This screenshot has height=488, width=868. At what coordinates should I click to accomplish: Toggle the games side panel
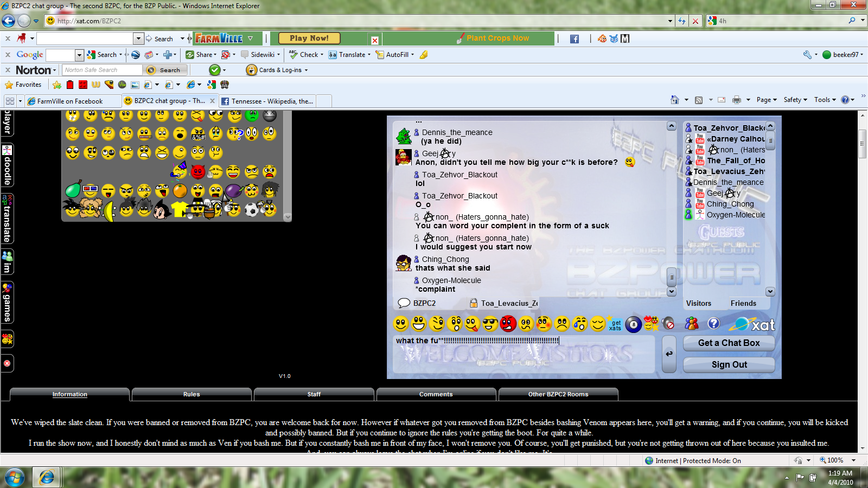(x=8, y=302)
